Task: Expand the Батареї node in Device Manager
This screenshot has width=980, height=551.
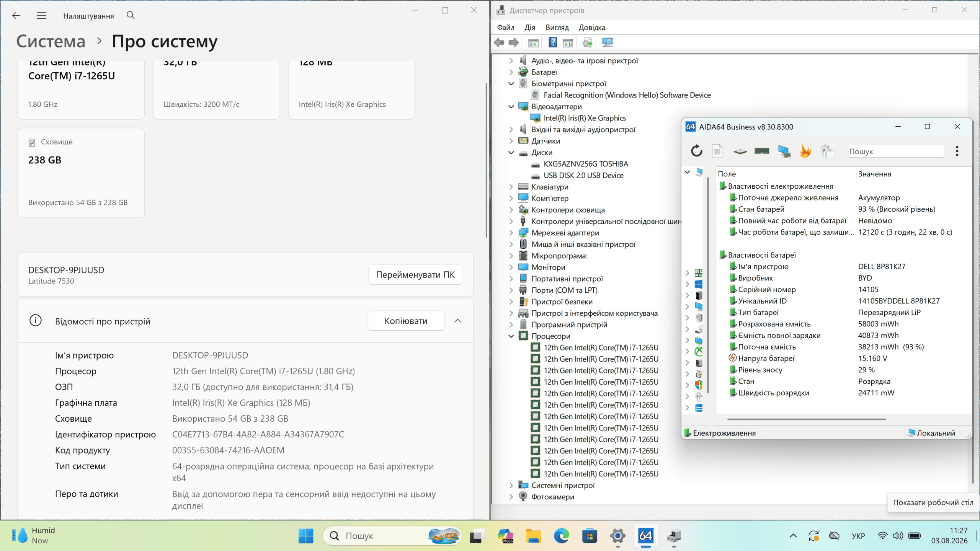Action: 511,72
